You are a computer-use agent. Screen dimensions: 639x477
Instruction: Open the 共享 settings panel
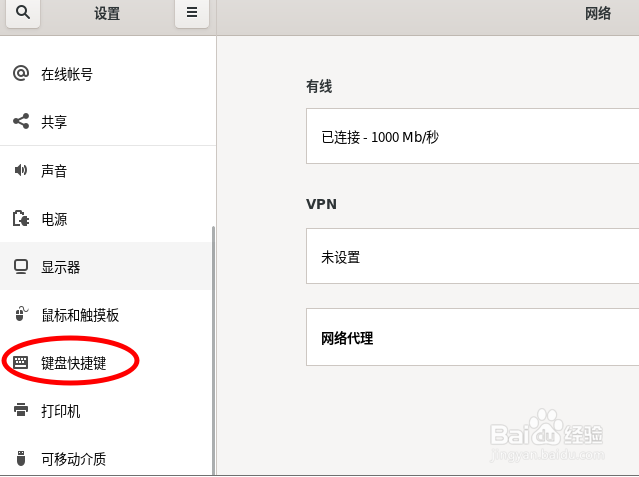106,121
